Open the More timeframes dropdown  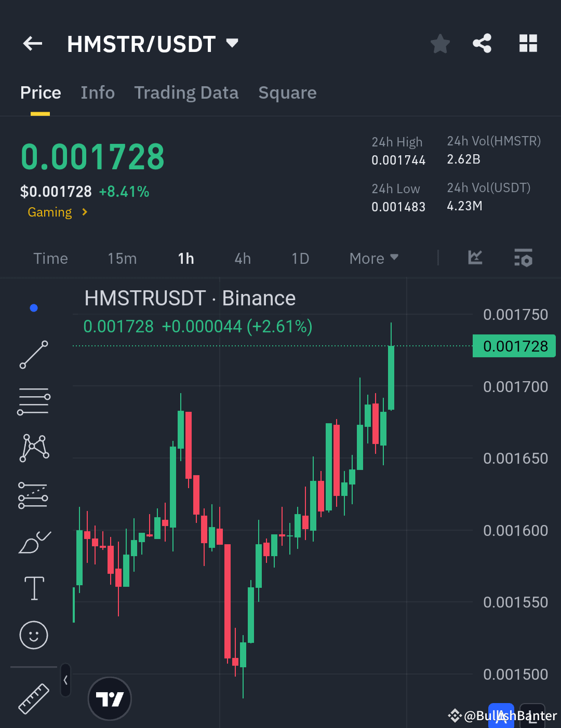373,258
